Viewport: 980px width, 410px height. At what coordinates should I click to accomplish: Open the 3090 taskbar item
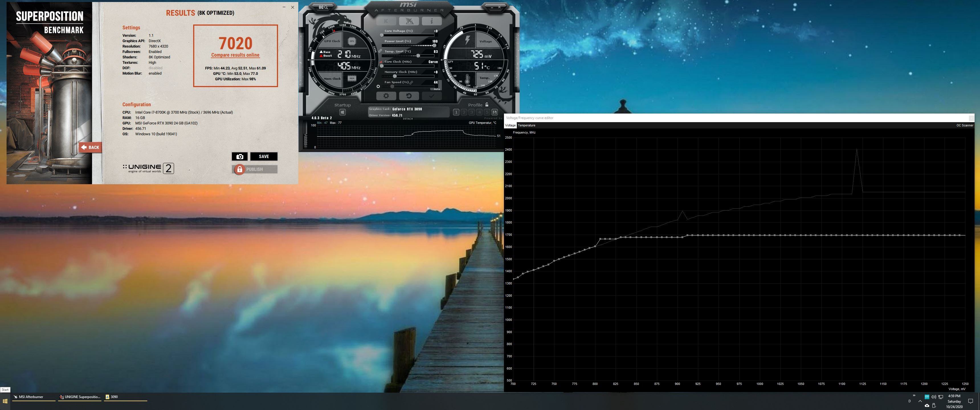coord(125,397)
